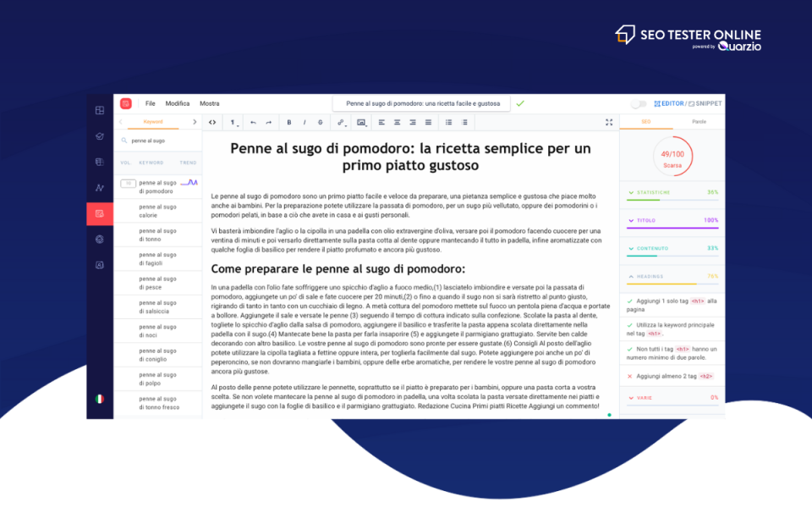812x508 pixels.
Task: Click the Italian flag language icon
Action: [100, 399]
